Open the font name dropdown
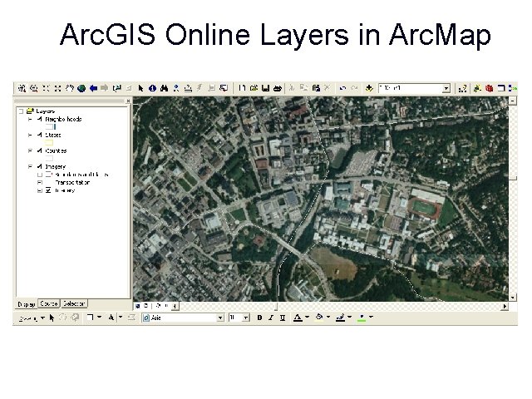 tap(220, 318)
